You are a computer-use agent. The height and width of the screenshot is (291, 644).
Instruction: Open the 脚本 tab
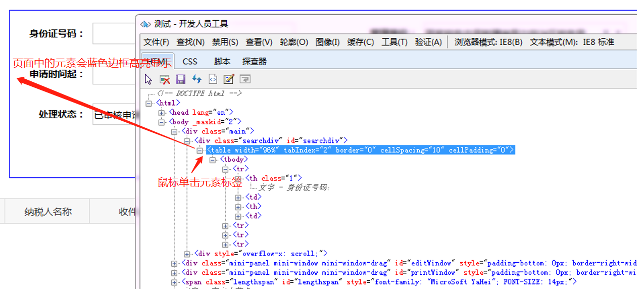(223, 61)
